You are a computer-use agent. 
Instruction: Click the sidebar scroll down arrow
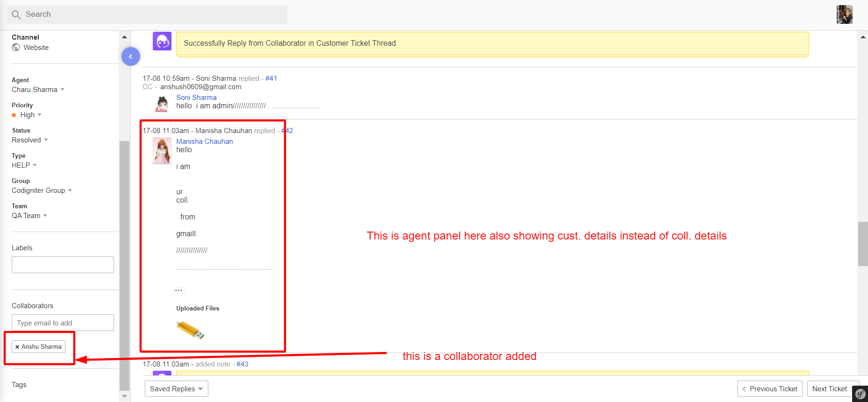[124, 396]
